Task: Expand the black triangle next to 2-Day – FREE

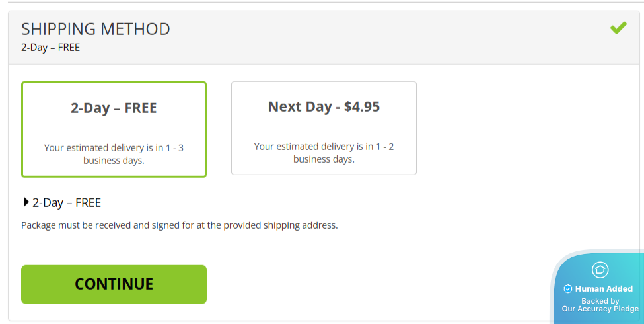Action: (x=26, y=202)
